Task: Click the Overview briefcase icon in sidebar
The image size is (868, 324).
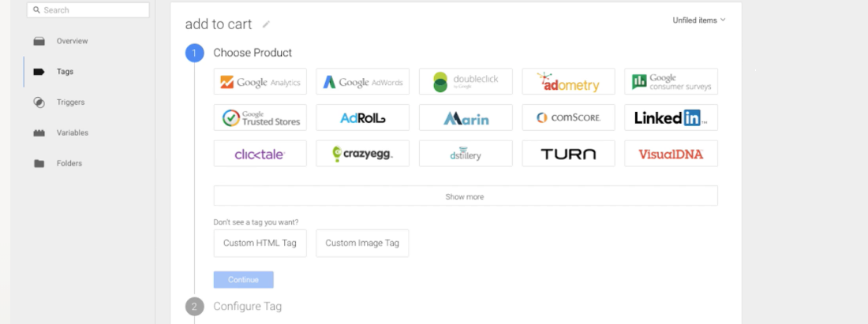Action: [39, 42]
